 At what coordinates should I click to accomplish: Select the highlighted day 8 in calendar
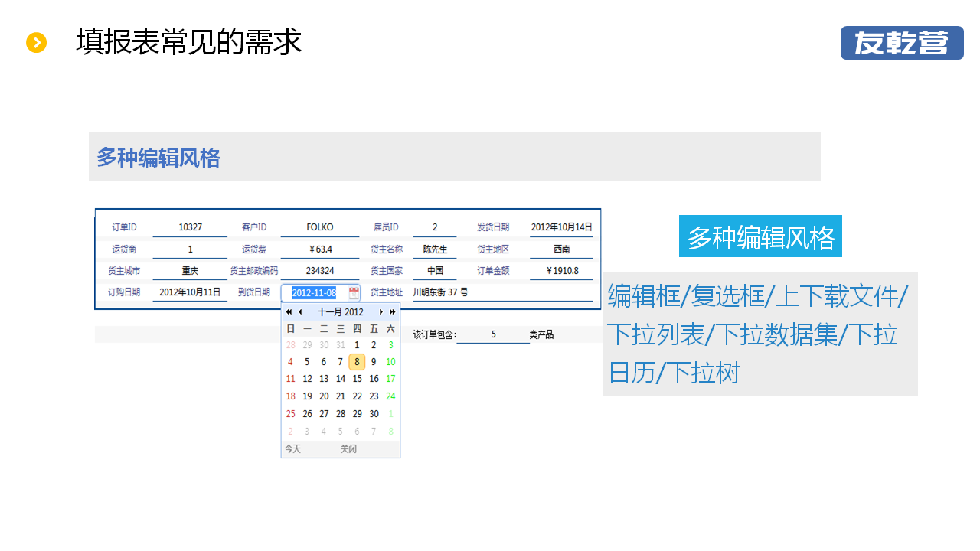(357, 362)
